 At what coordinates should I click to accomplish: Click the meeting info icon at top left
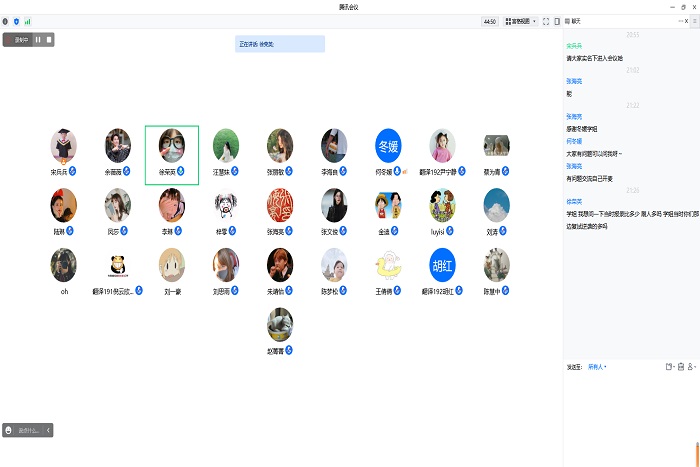pos(5,20)
